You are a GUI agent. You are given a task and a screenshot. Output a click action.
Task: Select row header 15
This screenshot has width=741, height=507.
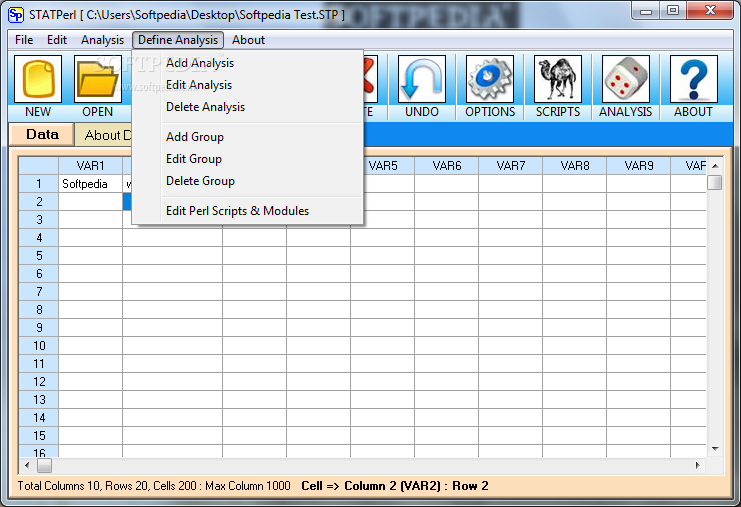tap(39, 435)
